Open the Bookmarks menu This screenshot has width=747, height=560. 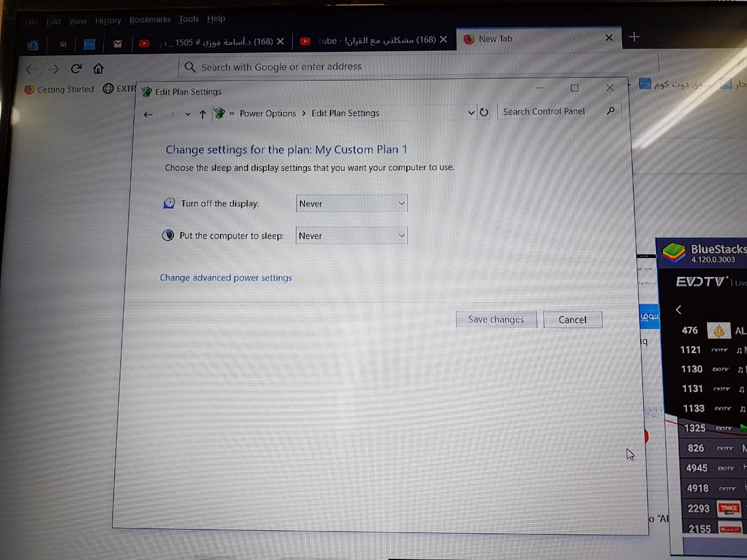coord(150,20)
